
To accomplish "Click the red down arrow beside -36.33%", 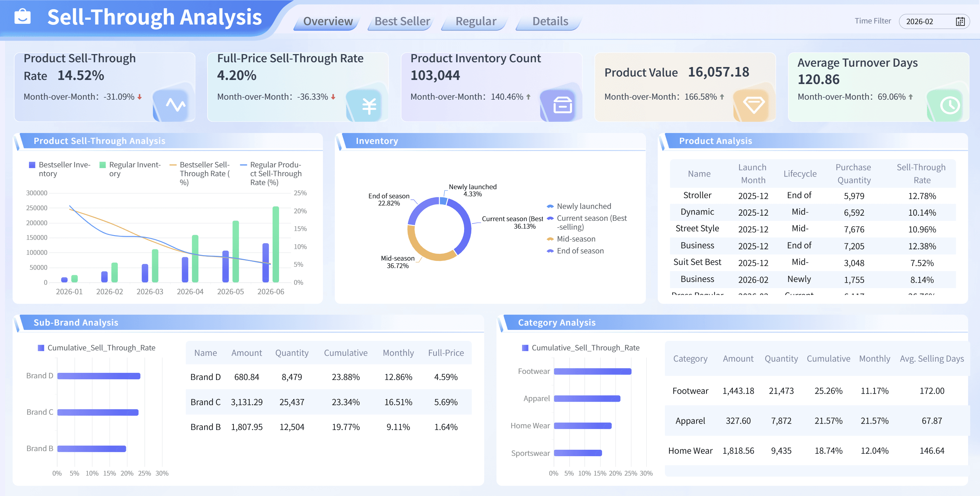I will pos(333,97).
